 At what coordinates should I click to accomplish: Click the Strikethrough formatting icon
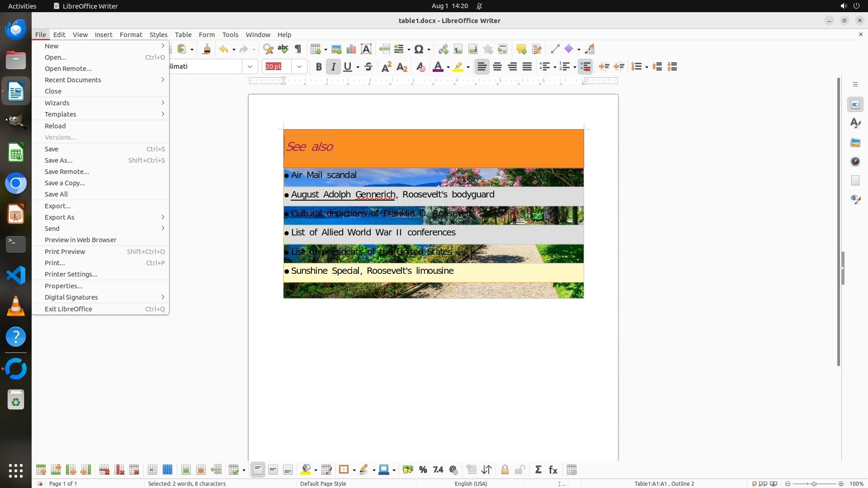368,67
